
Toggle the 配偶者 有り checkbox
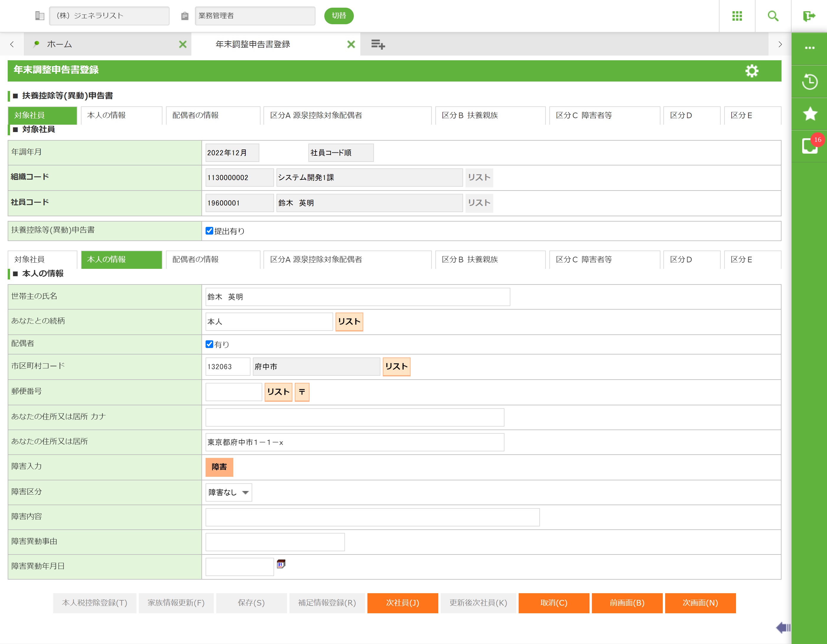coord(209,344)
